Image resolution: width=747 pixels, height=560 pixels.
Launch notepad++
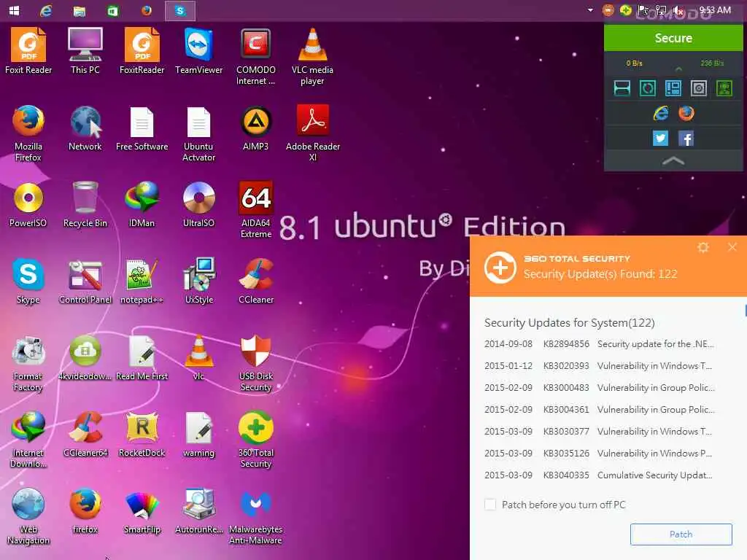click(x=142, y=281)
